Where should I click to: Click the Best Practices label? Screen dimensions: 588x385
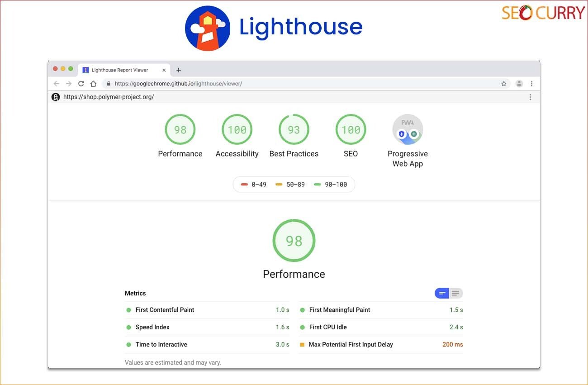294,154
